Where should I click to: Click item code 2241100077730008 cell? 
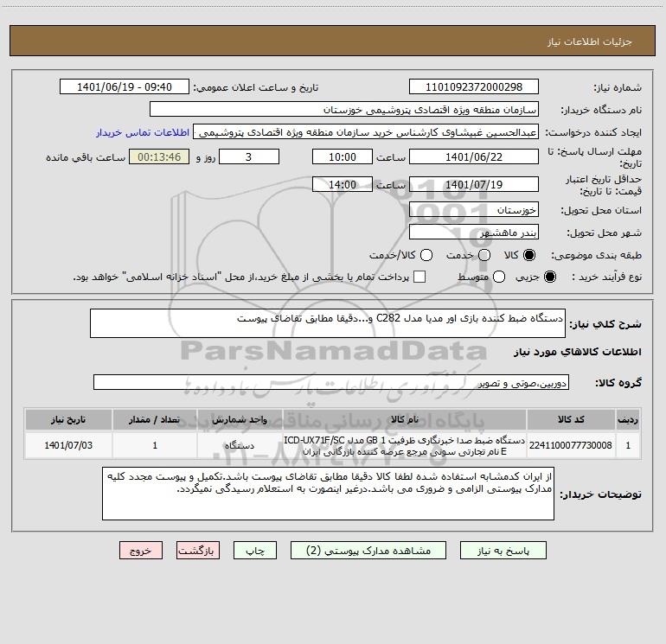click(x=571, y=445)
